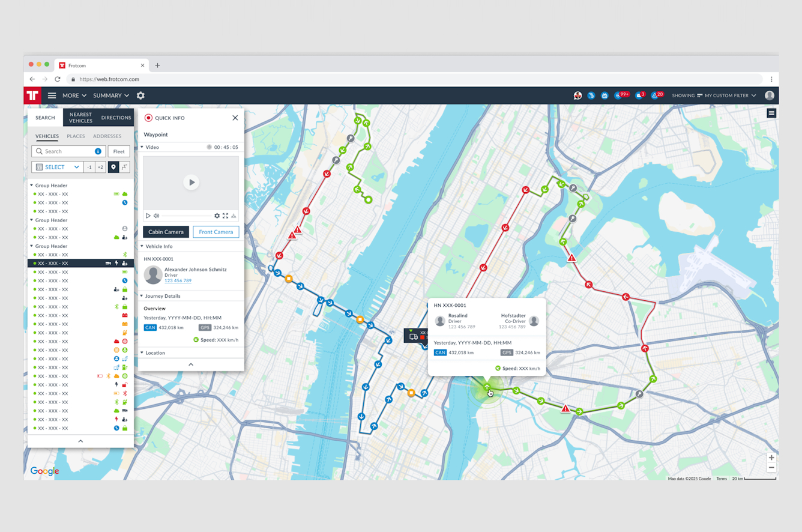This screenshot has height=532, width=802.
Task: Mute the video with the speaker icon
Action: (156, 216)
